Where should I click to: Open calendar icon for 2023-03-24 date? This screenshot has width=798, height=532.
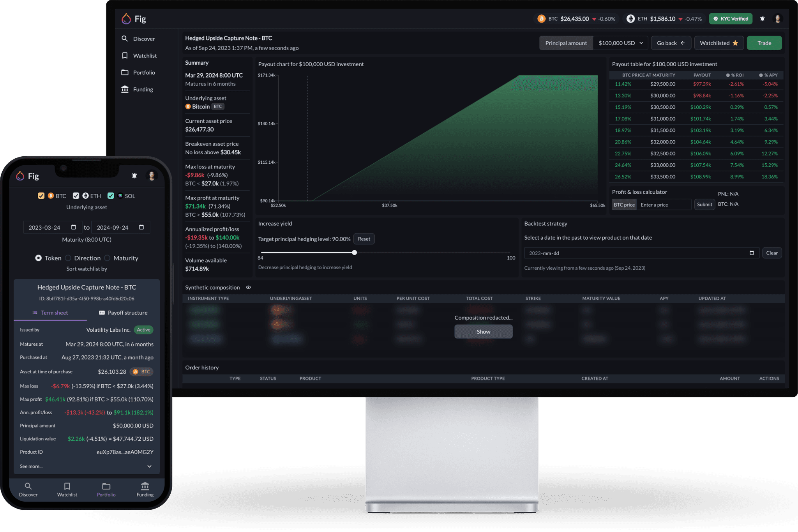74,227
